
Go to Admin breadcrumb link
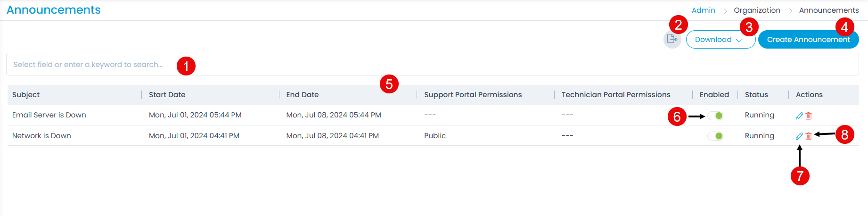pos(703,10)
